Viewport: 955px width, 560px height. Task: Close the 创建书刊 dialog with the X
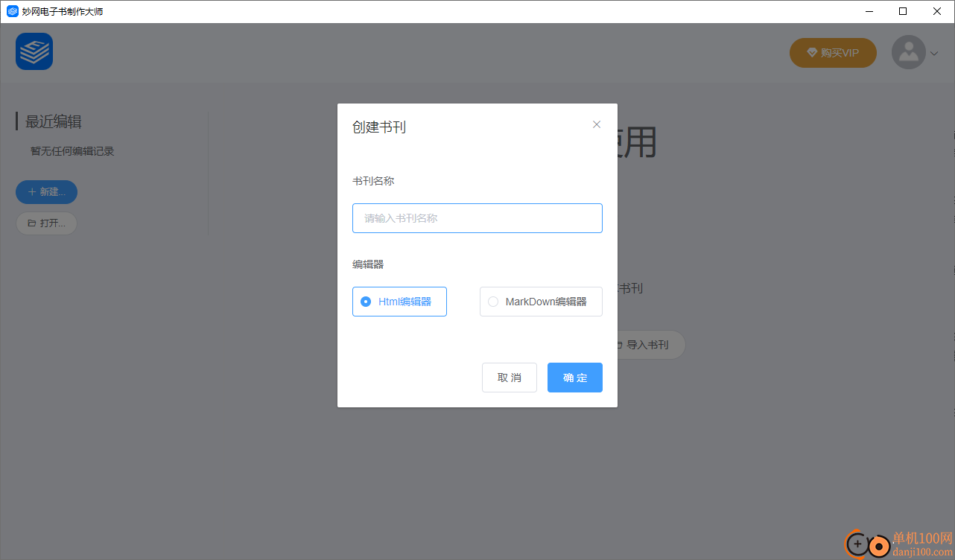click(597, 124)
